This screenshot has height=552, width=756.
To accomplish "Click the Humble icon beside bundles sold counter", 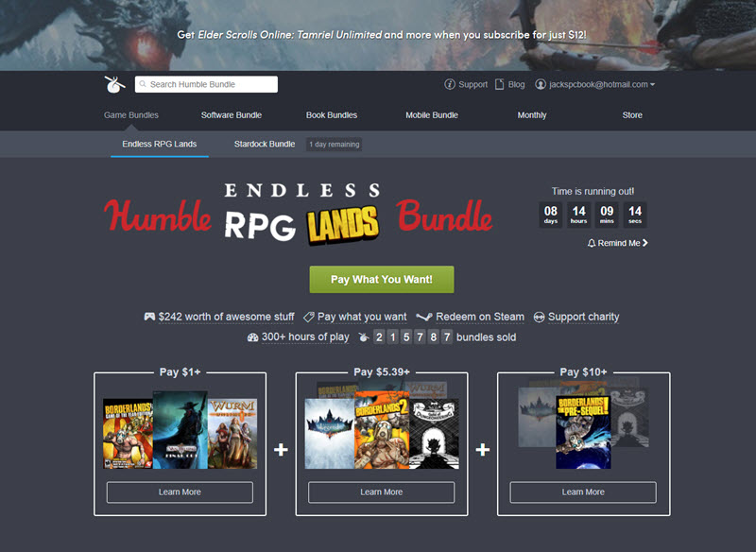I will point(364,337).
